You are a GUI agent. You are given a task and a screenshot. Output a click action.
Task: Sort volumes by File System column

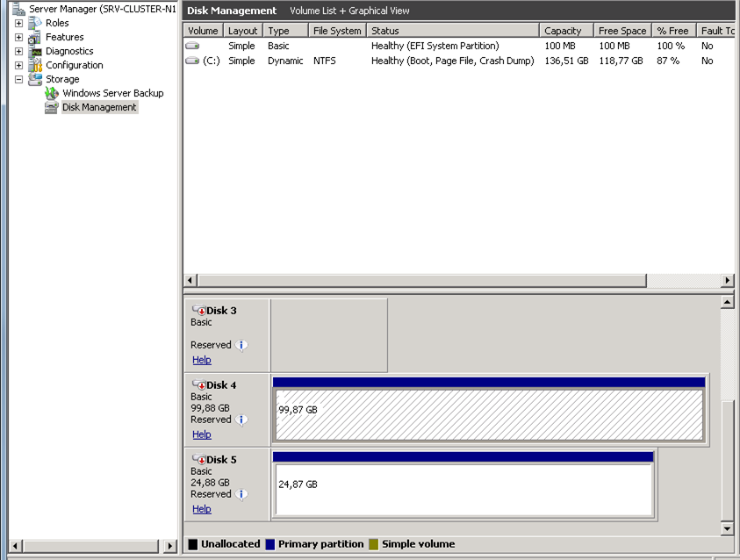tap(336, 31)
